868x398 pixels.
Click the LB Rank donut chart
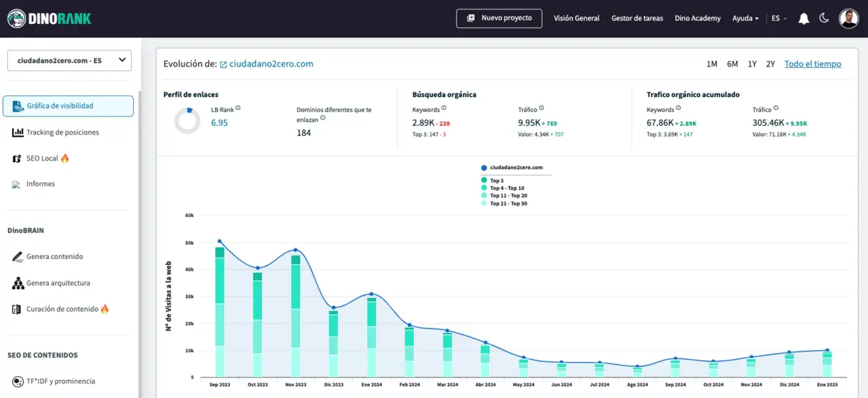coord(187,121)
